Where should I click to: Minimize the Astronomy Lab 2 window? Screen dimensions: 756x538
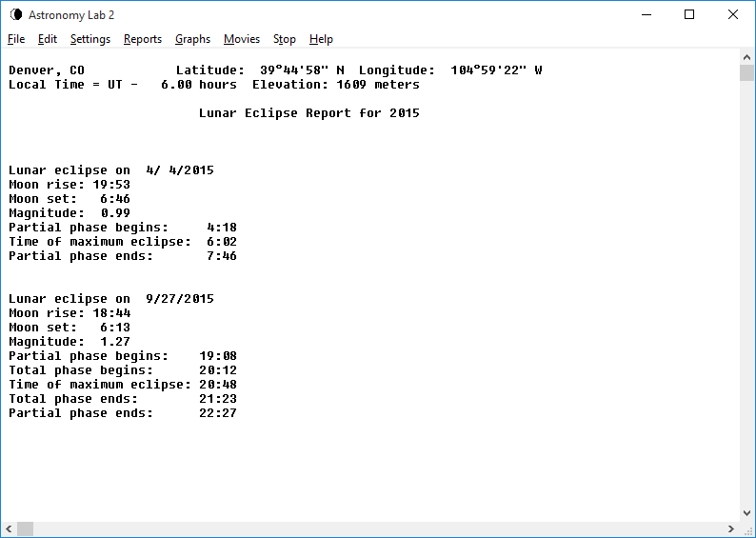tap(647, 14)
